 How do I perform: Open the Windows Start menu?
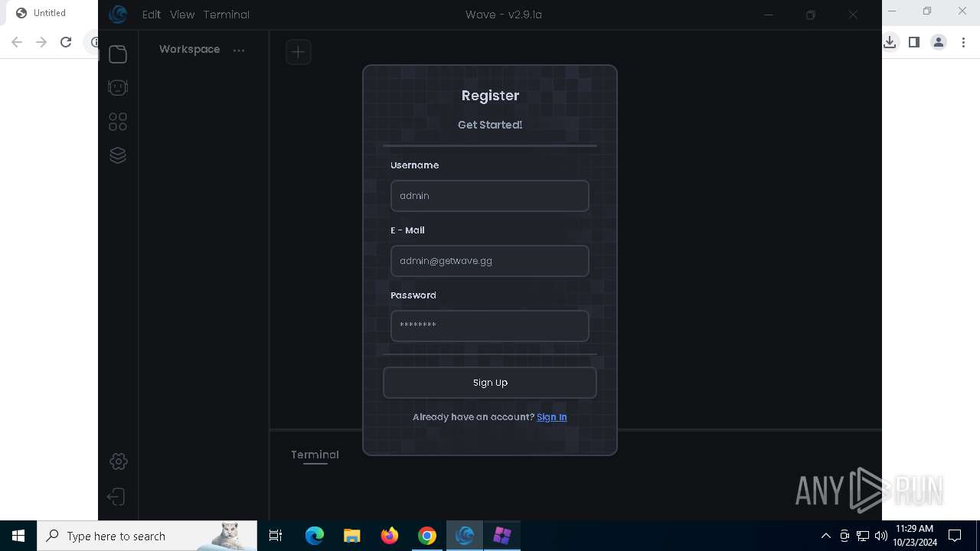18,536
